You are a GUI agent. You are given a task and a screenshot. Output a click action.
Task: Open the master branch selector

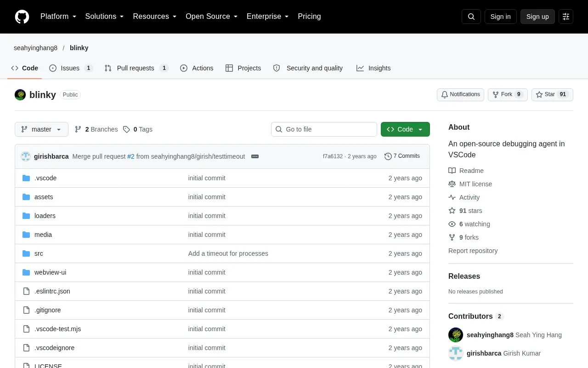tap(41, 129)
